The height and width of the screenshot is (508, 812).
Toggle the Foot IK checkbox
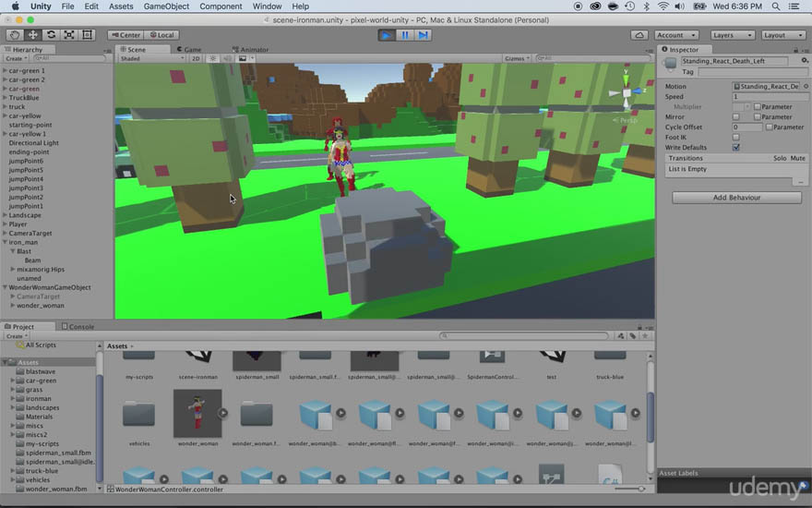[x=736, y=138]
